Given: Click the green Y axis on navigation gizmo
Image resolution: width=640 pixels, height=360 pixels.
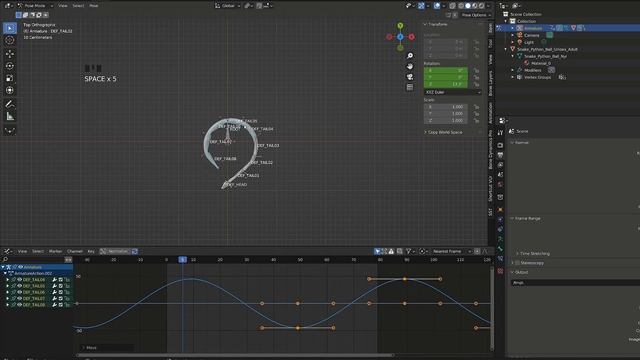Looking at the screenshot, I should [x=400, y=26].
